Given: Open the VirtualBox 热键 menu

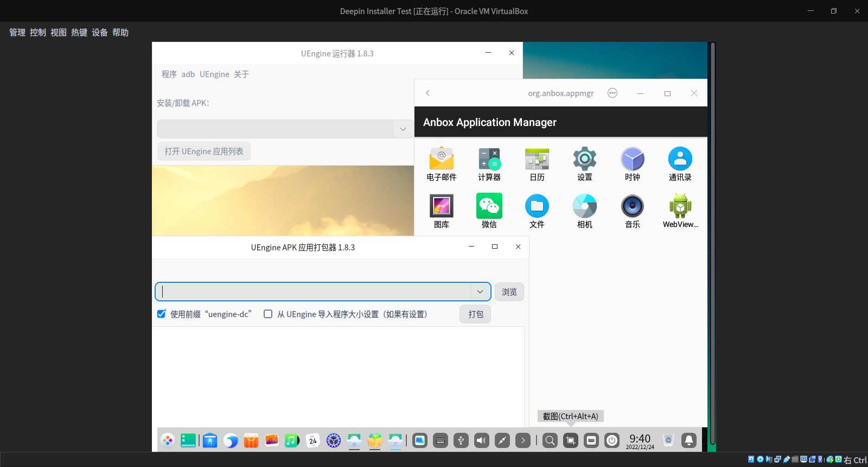Looking at the screenshot, I should [x=79, y=33].
